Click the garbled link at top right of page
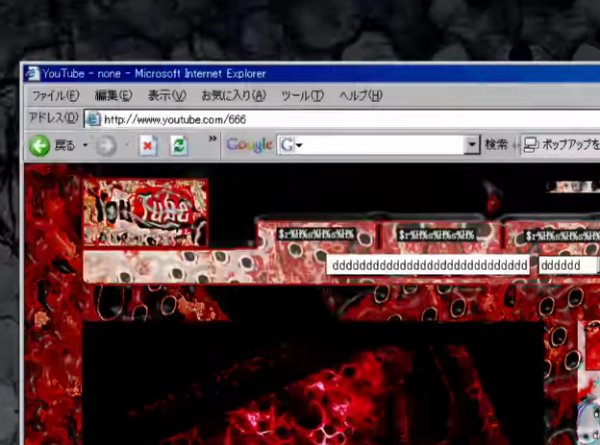 click(573, 186)
